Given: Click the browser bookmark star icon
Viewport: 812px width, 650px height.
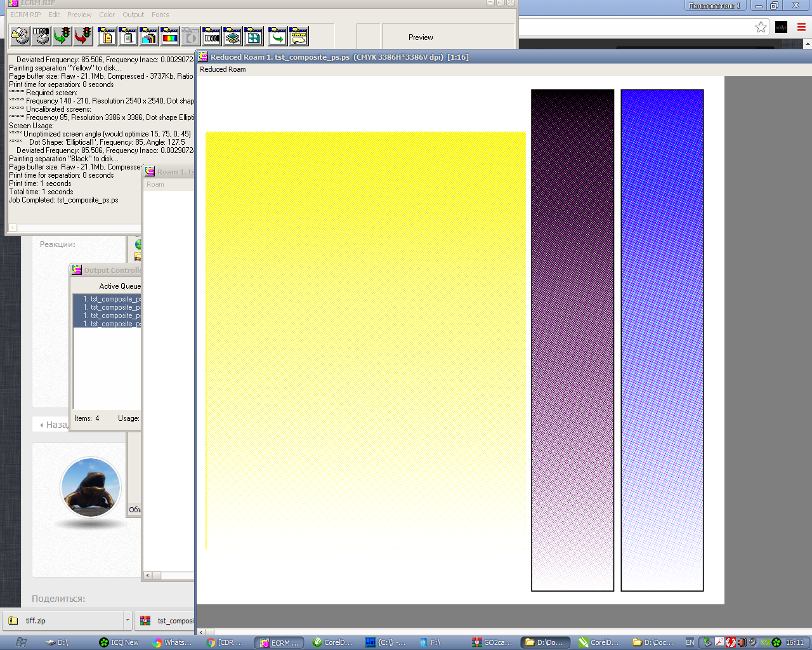Looking at the screenshot, I should [x=761, y=27].
